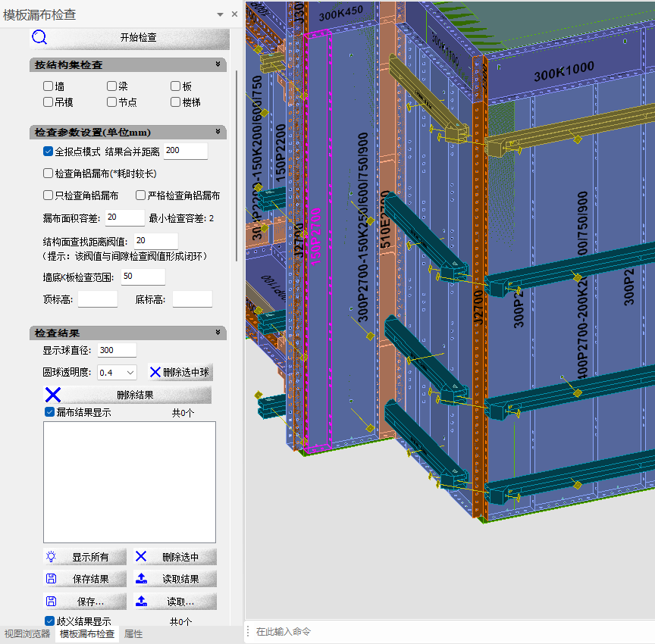Screen dimensions: 655x644
Task: Click the floppy disk icon on 保存…
Action: click(51, 601)
